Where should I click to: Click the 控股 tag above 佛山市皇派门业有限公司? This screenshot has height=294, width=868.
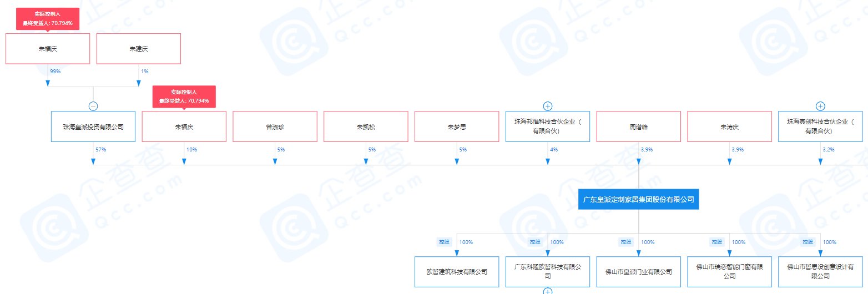coord(626,242)
